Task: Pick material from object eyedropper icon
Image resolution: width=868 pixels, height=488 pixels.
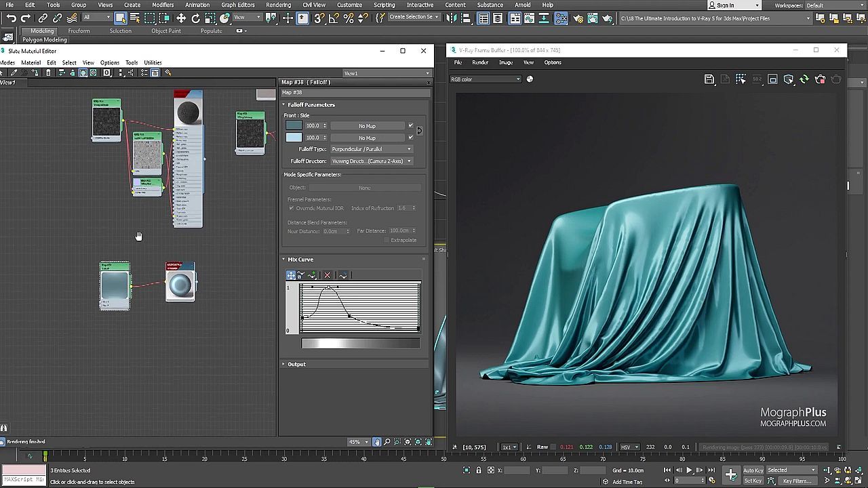Action: [14, 73]
